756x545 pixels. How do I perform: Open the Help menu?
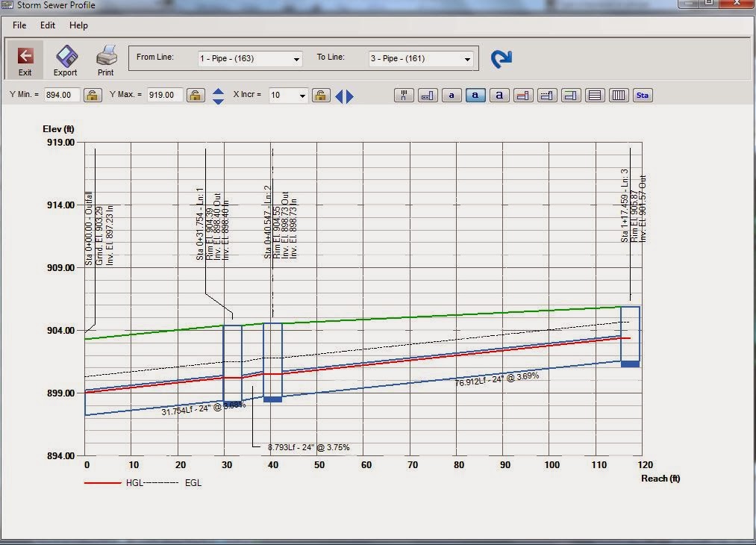coord(78,25)
